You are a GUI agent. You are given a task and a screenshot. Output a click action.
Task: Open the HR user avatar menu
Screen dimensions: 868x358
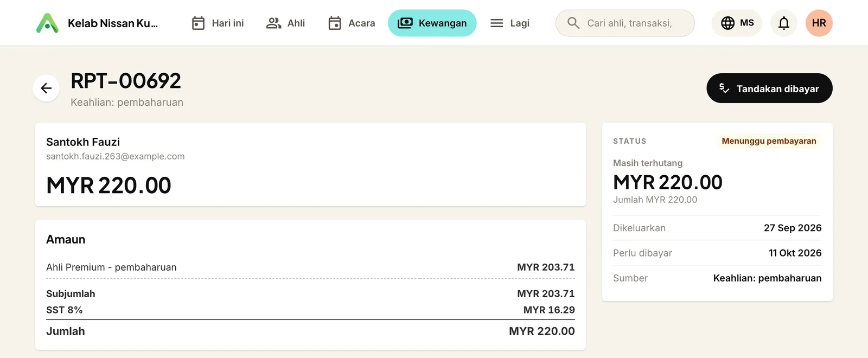pos(819,23)
